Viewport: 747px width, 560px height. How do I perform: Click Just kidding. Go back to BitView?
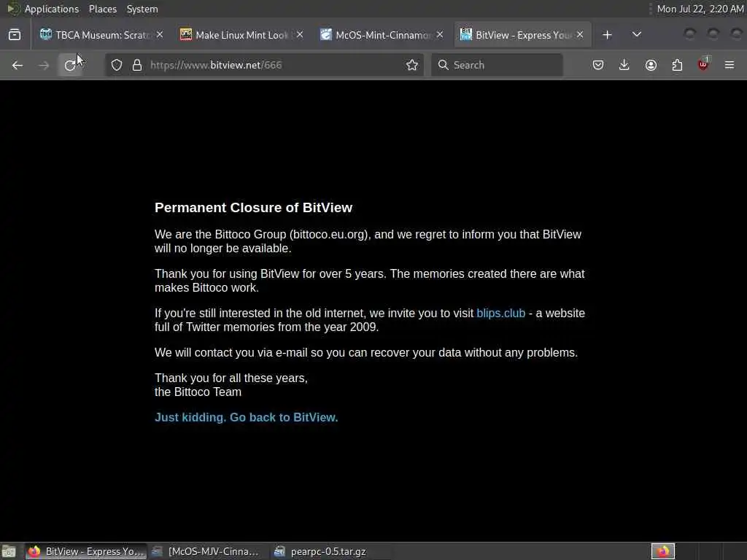tap(247, 418)
